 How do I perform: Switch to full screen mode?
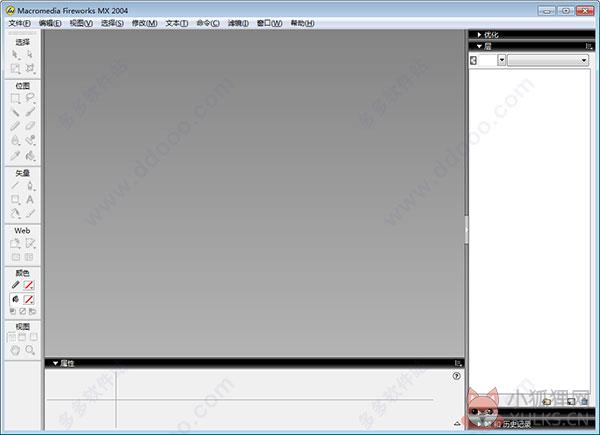[34, 337]
